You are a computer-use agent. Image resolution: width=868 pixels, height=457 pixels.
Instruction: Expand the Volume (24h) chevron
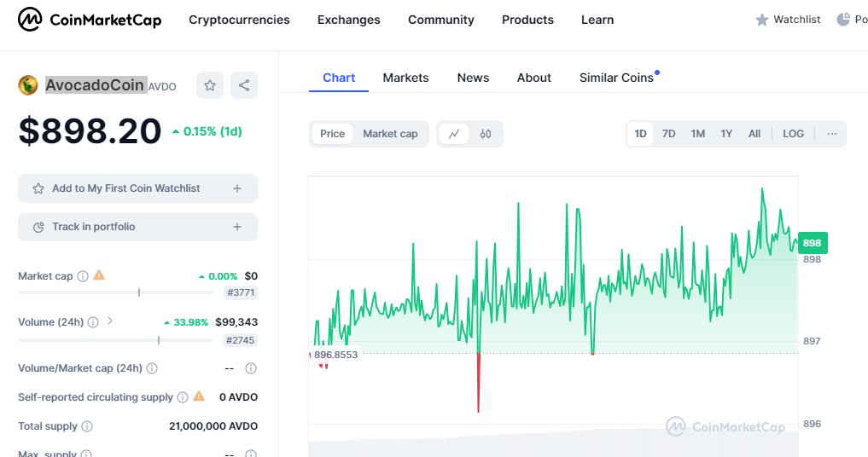click(109, 321)
